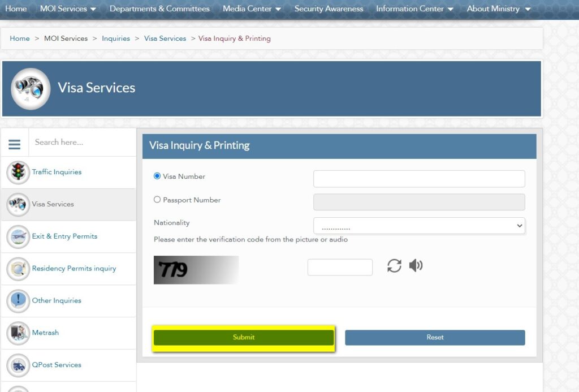The width and height of the screenshot is (579, 392).
Task: Click the Traffic Inquiries traffic light icon
Action: pos(18,173)
